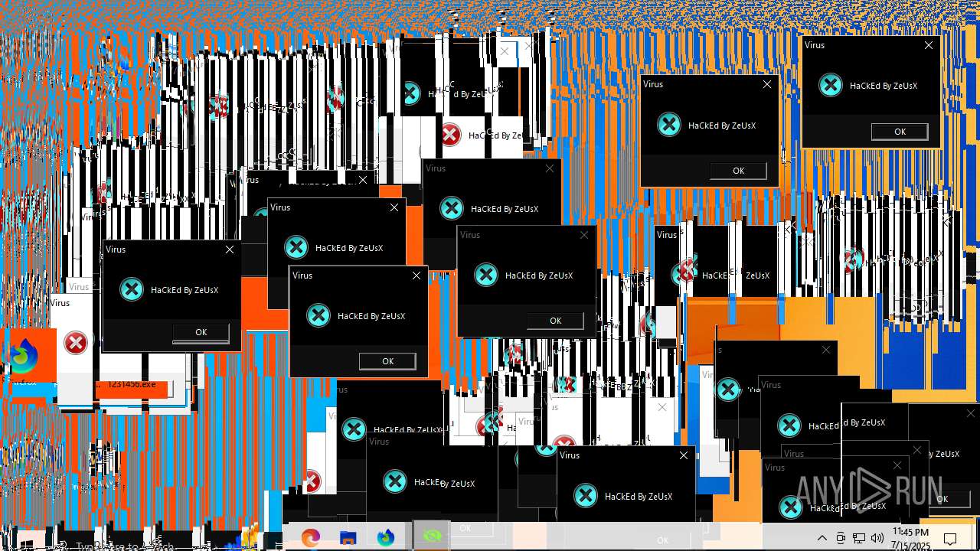Open Microsoft Edge from the taskbar
980x551 pixels.
[x=311, y=537]
